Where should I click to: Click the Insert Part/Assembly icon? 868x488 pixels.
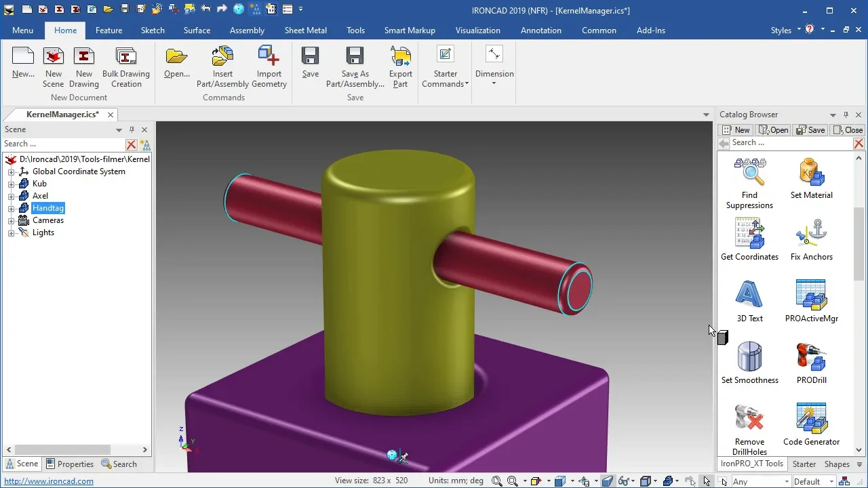coord(222,57)
